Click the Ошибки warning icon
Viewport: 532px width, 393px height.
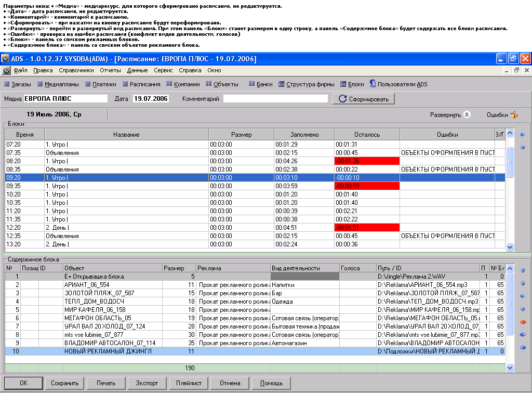[x=514, y=115]
